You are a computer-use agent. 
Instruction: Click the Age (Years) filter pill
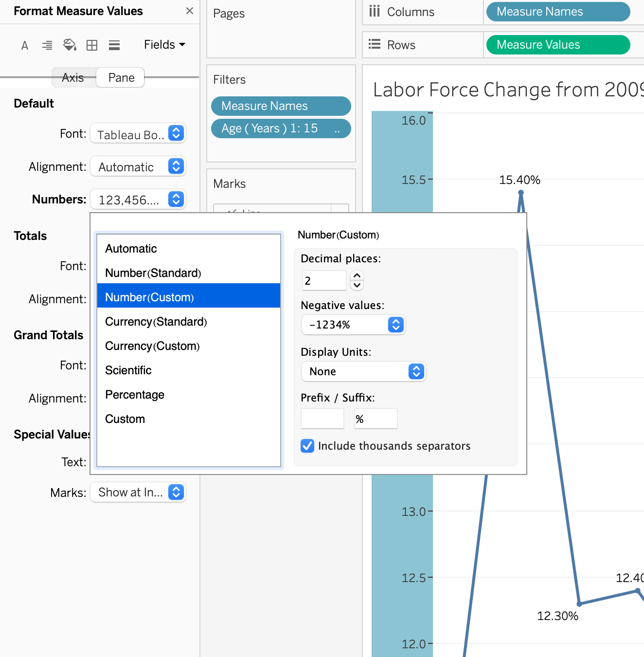point(280,128)
